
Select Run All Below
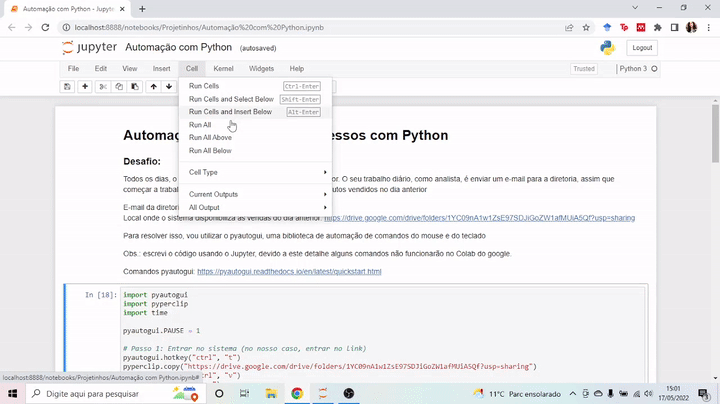coord(255,151)
